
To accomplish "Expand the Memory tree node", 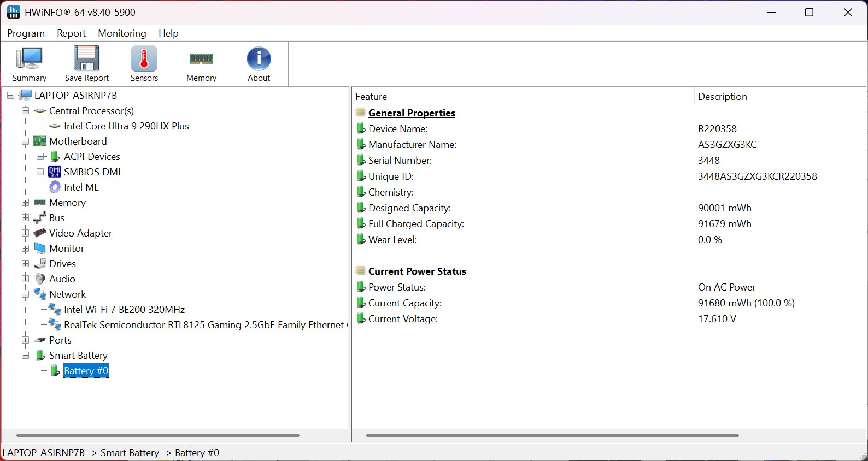I will click(25, 203).
